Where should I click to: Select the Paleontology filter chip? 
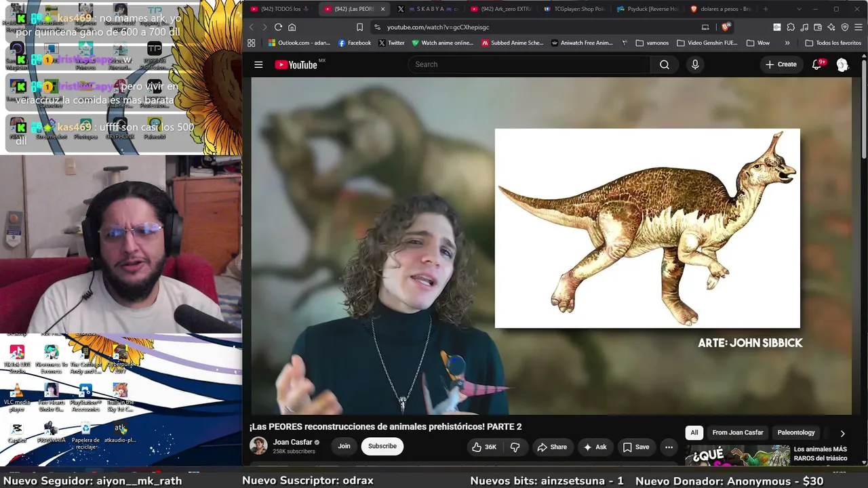(796, 432)
